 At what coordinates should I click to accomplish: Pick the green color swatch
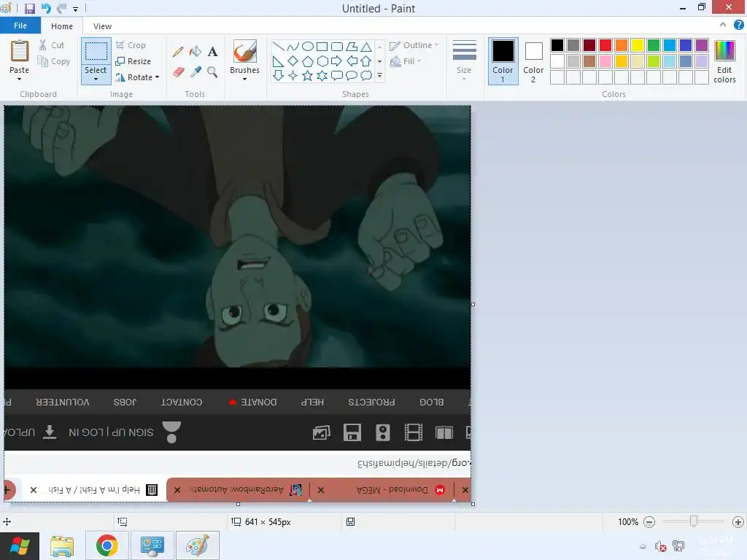(x=654, y=45)
